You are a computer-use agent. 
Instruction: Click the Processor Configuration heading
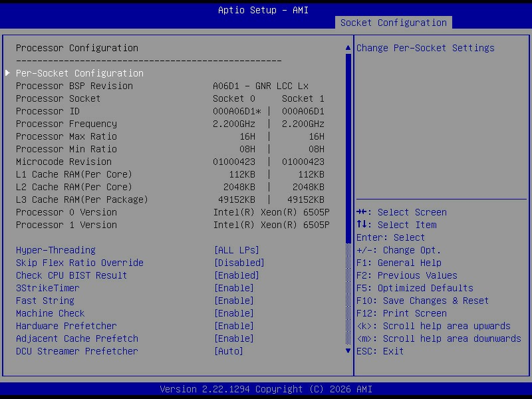77,48
